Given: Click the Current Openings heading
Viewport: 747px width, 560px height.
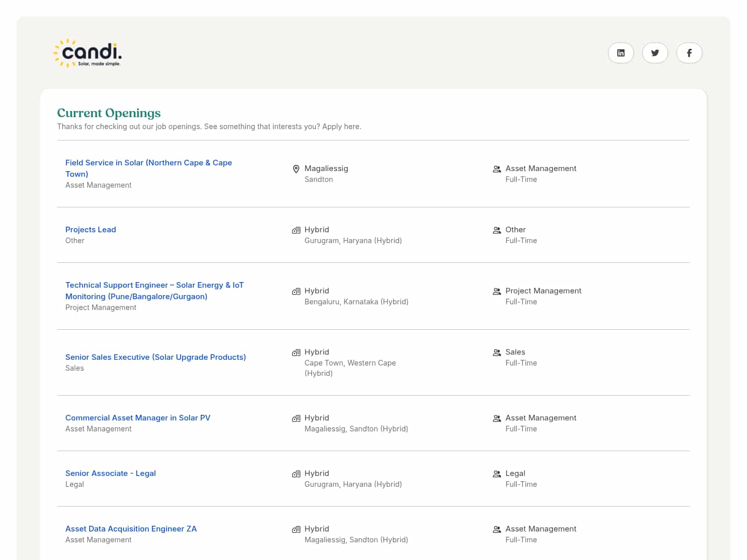Looking at the screenshot, I should pyautogui.click(x=109, y=113).
